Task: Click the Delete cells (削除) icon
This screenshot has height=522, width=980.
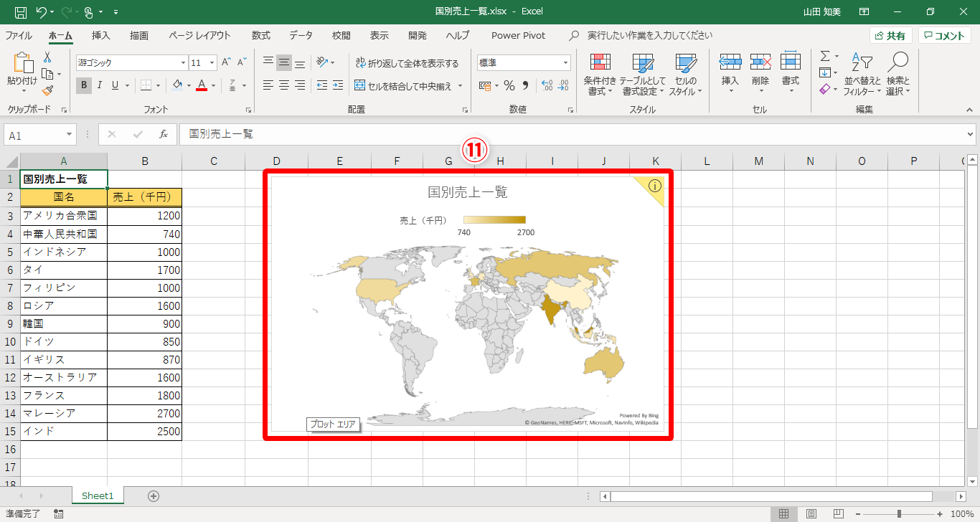Action: click(760, 62)
